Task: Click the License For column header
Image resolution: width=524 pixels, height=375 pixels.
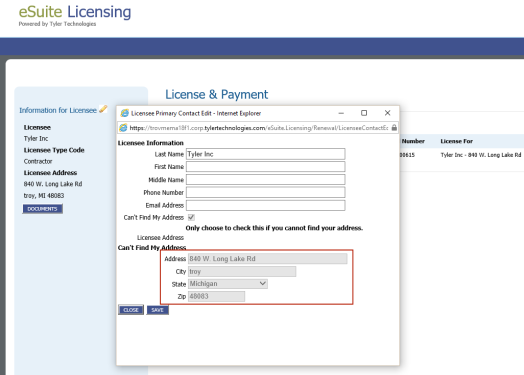Action: click(456, 141)
